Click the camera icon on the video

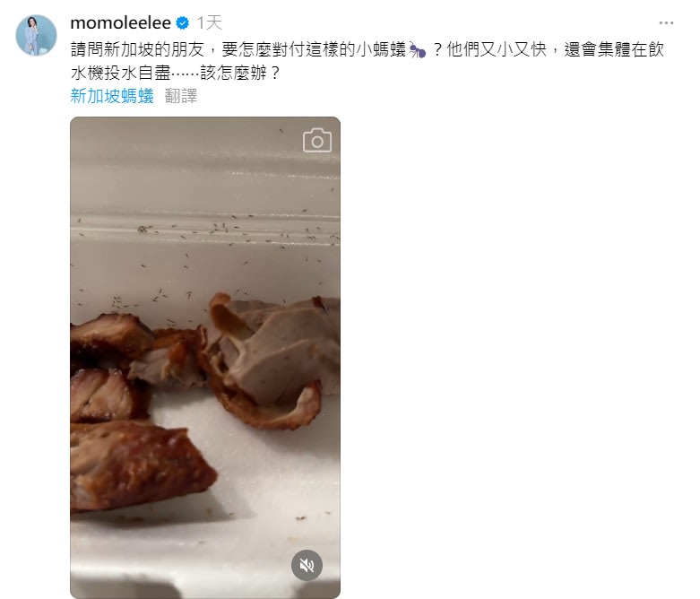317,141
